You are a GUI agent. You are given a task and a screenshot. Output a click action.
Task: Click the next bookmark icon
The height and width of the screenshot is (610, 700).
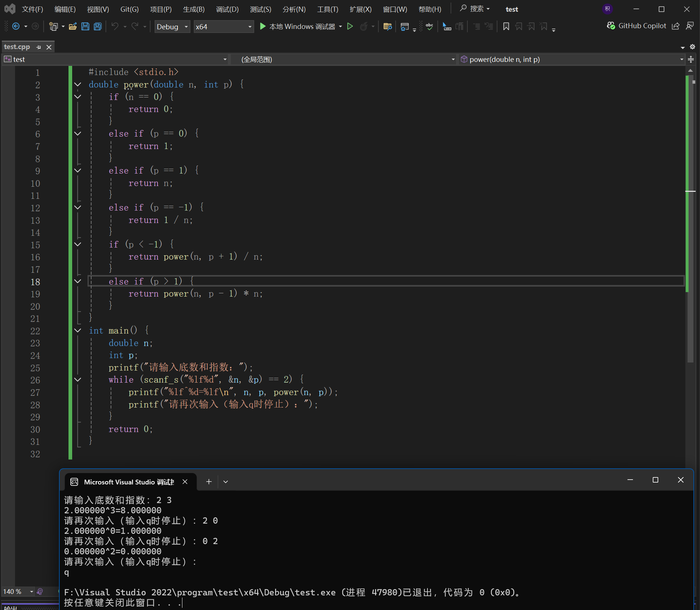(531, 26)
